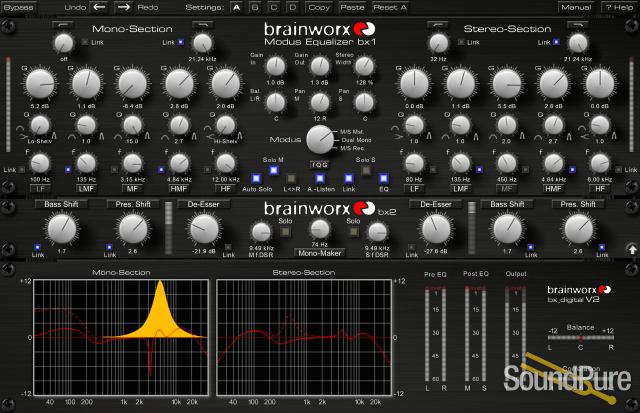Click the Mono HMF band button
640x413 pixels.
click(x=179, y=189)
